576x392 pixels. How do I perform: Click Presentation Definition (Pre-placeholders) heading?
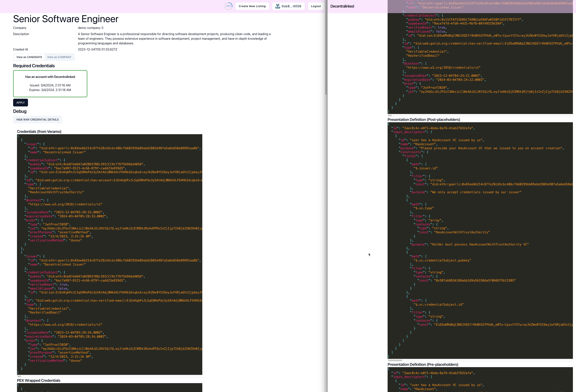[423, 364]
